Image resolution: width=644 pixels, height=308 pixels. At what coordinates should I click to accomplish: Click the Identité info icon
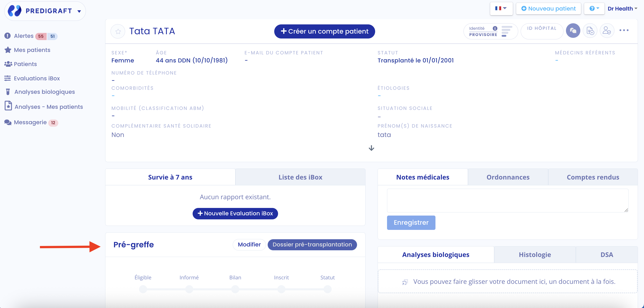click(x=495, y=28)
